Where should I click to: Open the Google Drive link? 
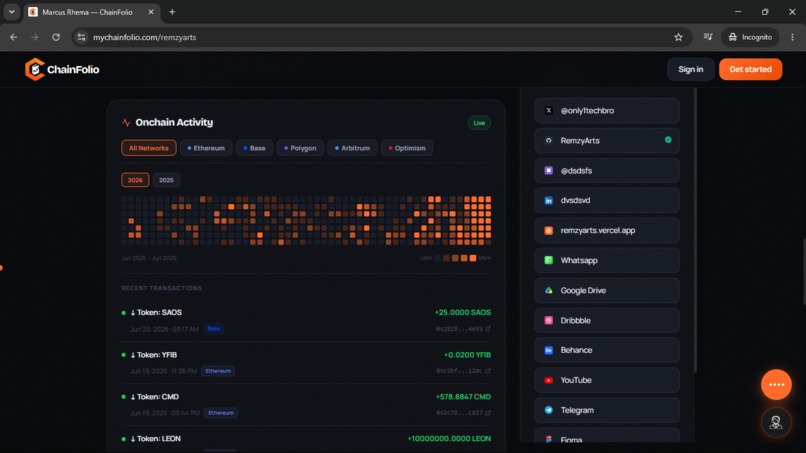click(x=607, y=291)
